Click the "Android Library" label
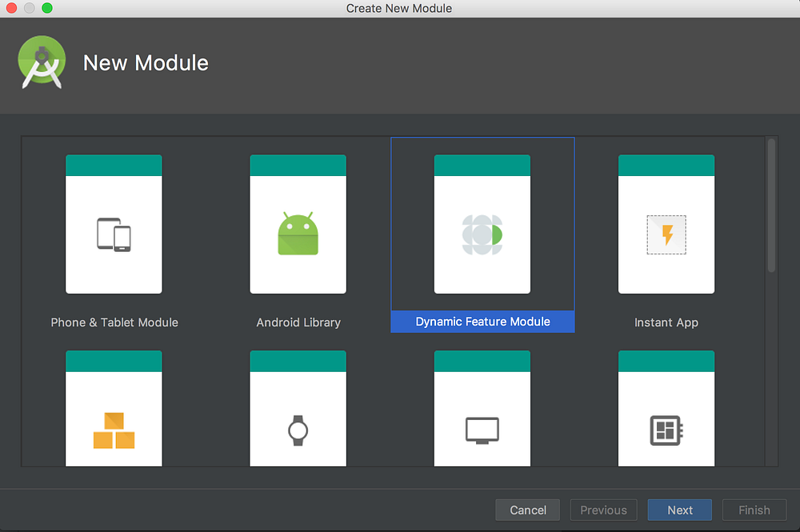Screen dimensions: 800x532 pyautogui.click(x=298, y=322)
